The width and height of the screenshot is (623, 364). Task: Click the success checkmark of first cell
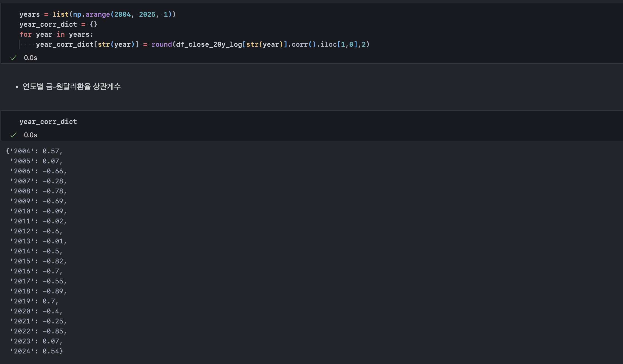coord(13,58)
